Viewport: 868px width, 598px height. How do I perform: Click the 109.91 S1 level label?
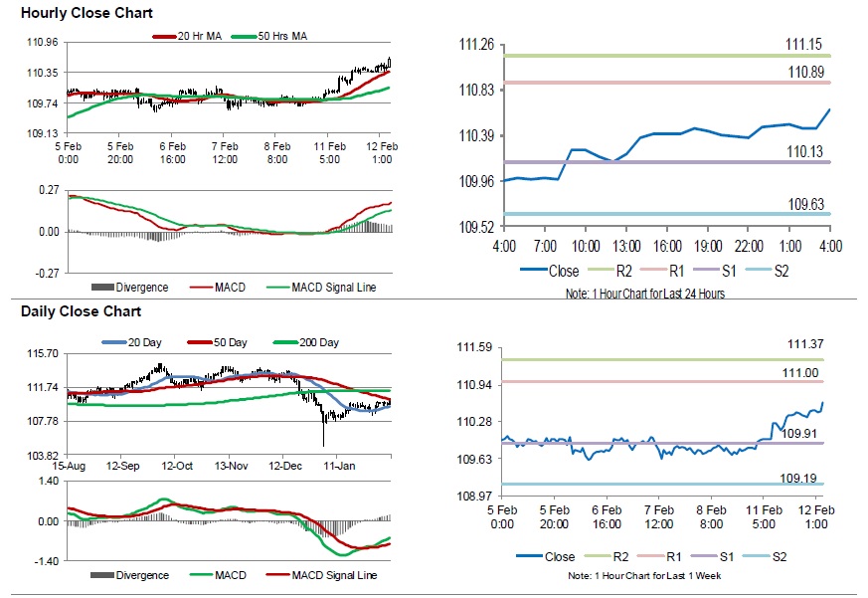[799, 434]
